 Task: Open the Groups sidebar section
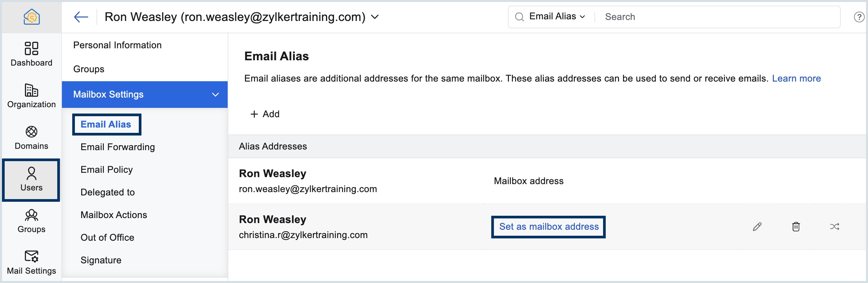(x=31, y=221)
